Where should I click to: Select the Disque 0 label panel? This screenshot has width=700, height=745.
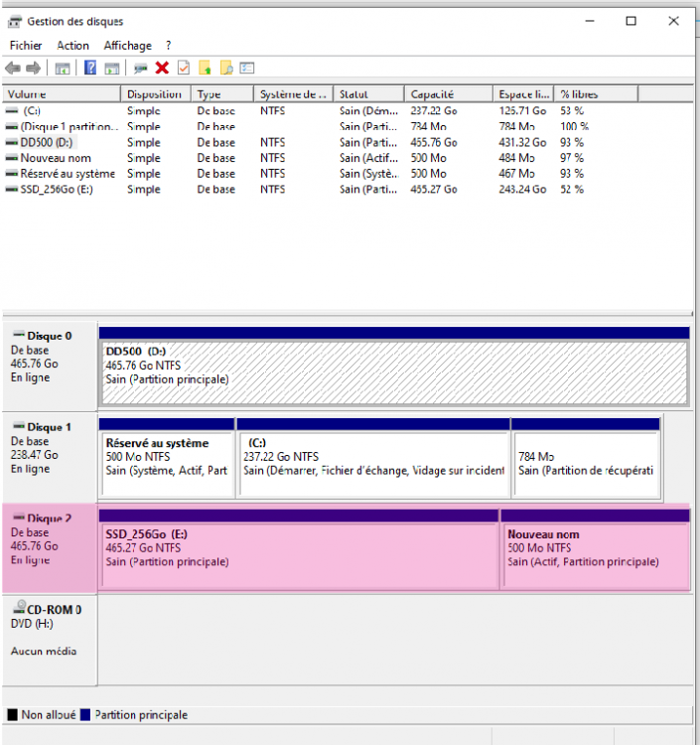50,367
